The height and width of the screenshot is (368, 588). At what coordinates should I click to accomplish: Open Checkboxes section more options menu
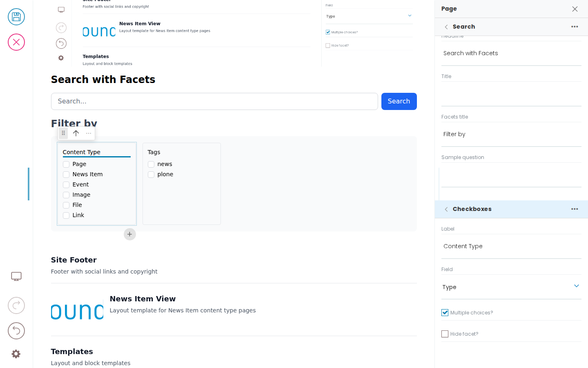(x=575, y=209)
